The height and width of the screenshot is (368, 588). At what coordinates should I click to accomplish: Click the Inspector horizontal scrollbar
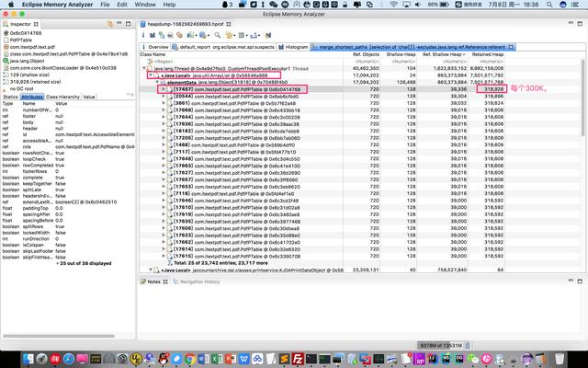59,336
